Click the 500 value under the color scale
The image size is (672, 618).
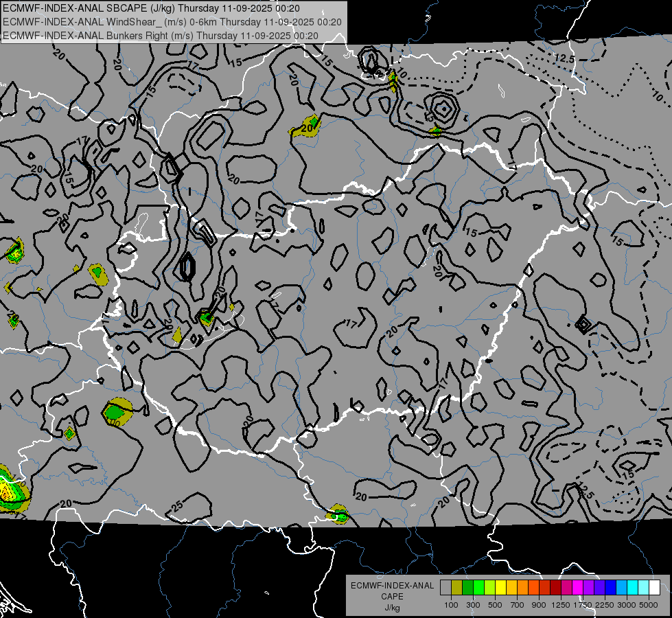pos(495,605)
